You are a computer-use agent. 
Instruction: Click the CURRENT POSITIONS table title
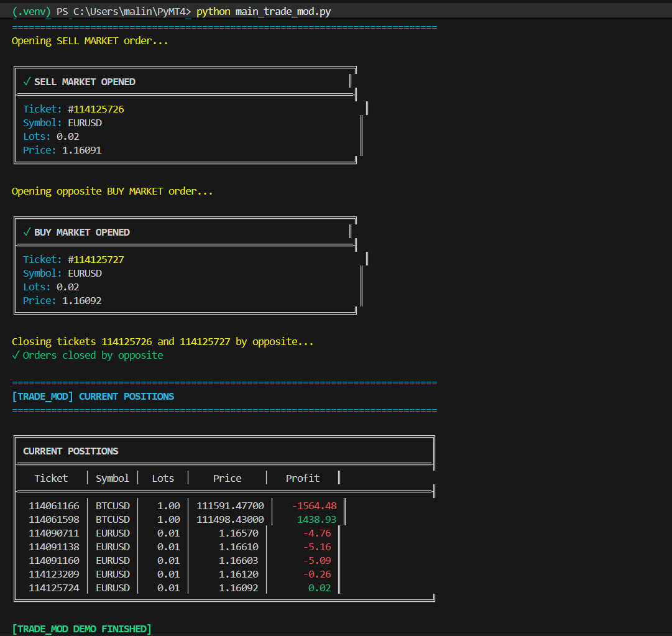click(x=71, y=451)
